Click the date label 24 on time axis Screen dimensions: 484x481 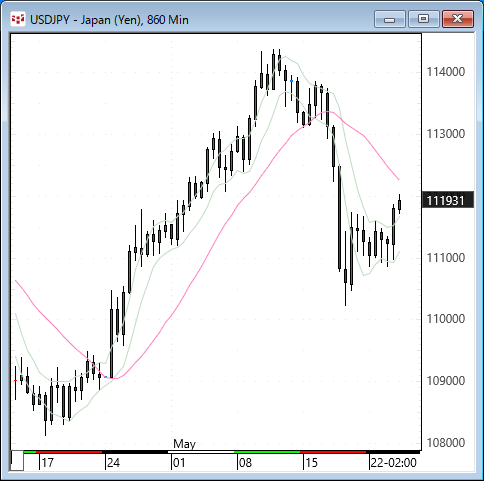[113, 463]
